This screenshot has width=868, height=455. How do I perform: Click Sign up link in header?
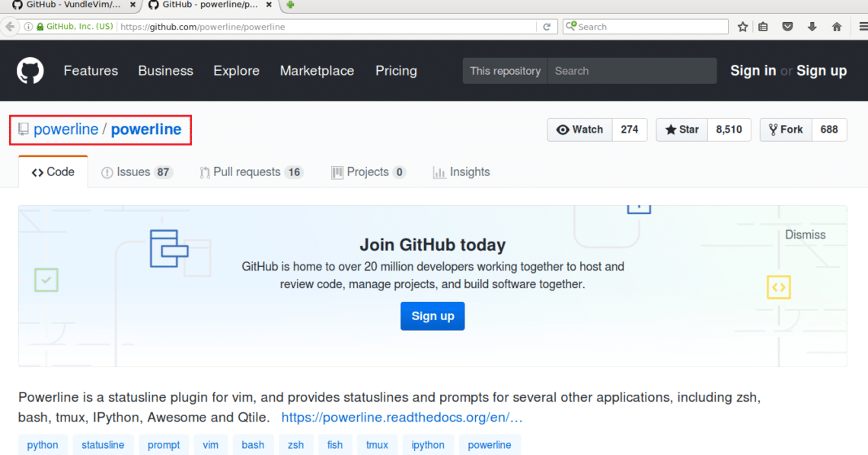[822, 71]
